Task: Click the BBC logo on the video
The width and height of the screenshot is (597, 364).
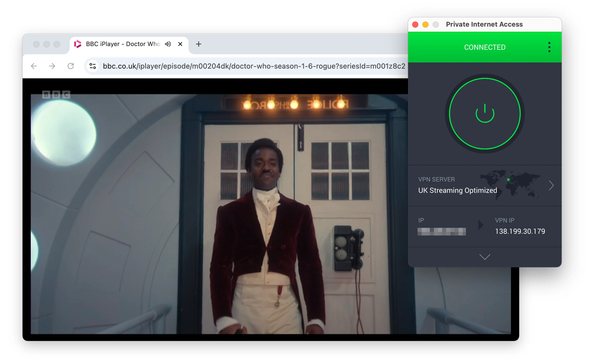Action: point(56,95)
